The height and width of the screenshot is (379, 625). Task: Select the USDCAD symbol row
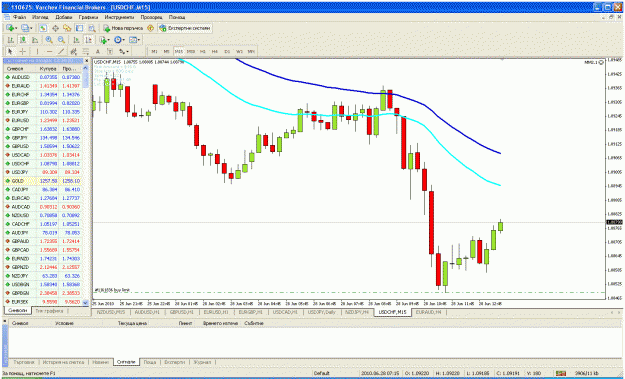point(44,155)
